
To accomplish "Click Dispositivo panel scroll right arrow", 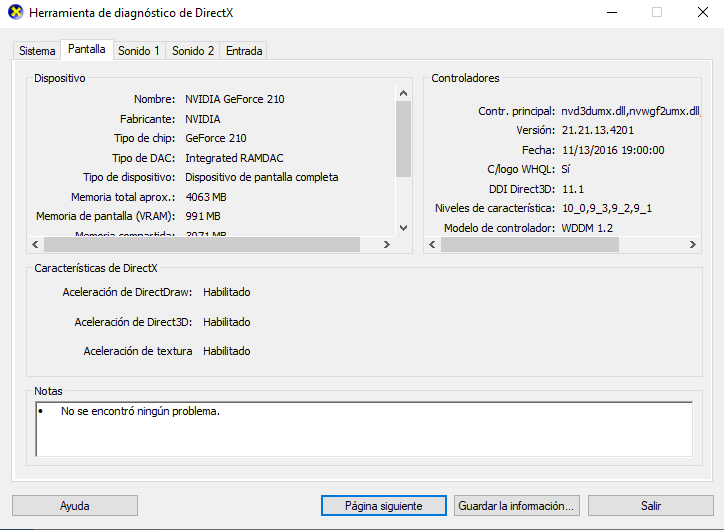I will coord(387,245).
